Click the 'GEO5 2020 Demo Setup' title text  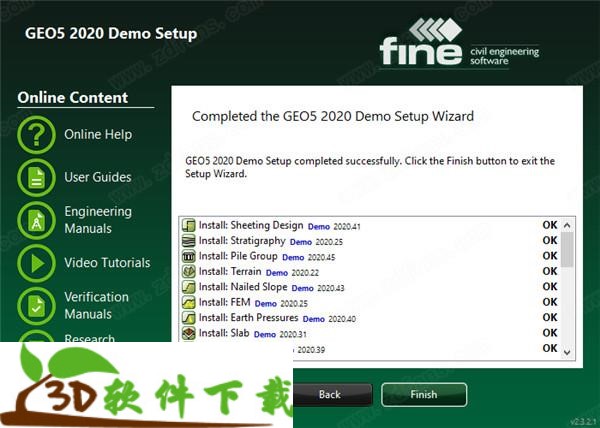[111, 33]
